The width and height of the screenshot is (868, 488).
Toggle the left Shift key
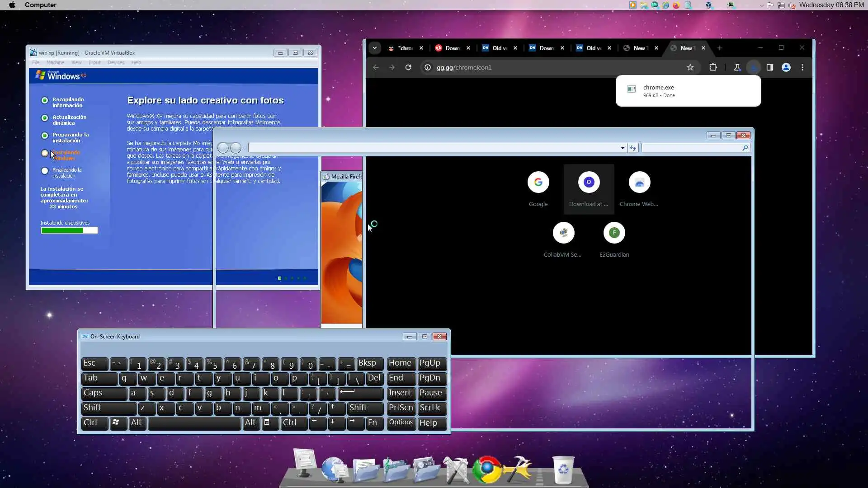108,408
